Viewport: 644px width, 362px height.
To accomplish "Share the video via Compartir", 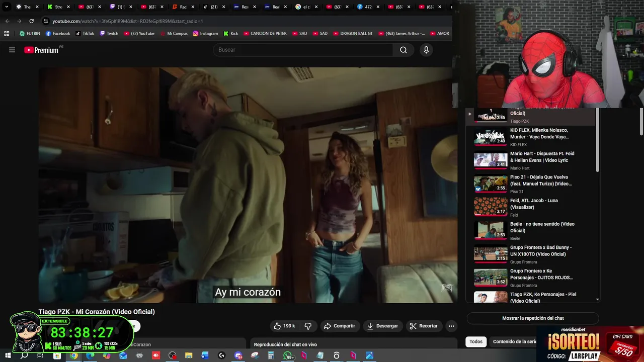I will click(x=339, y=326).
